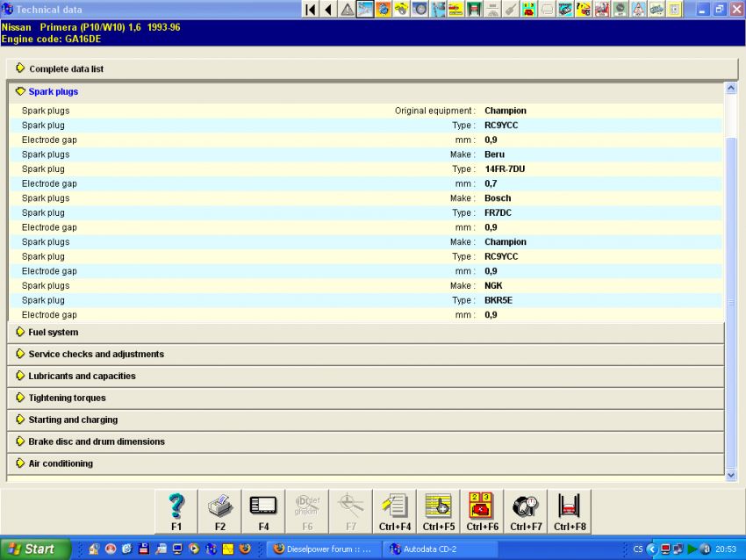The image size is (746, 560).
Task: Click the 20:53 system clock
Action: pyautogui.click(x=726, y=549)
